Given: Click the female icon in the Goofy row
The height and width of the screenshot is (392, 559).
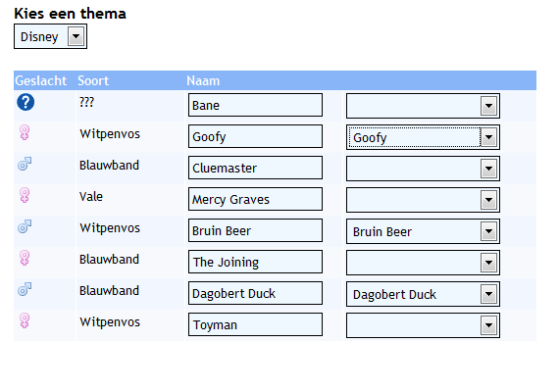Looking at the screenshot, I should click(x=25, y=132).
